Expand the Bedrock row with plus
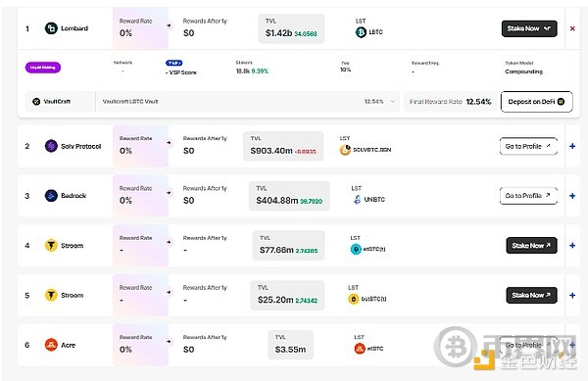Image resolution: width=588 pixels, height=381 pixels. point(572,196)
